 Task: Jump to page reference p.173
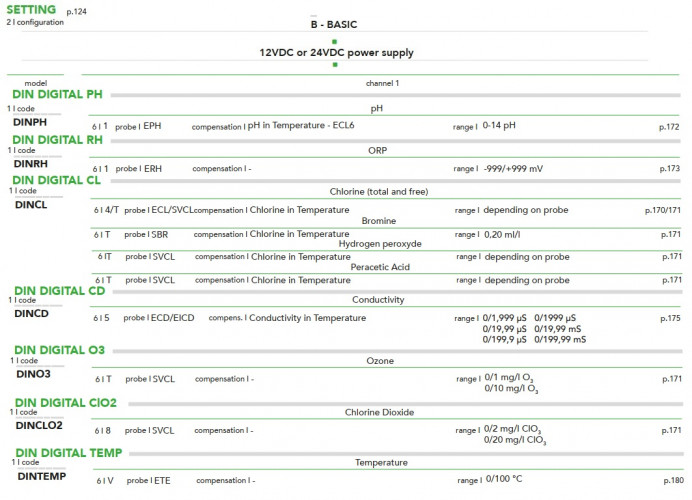coord(670,169)
